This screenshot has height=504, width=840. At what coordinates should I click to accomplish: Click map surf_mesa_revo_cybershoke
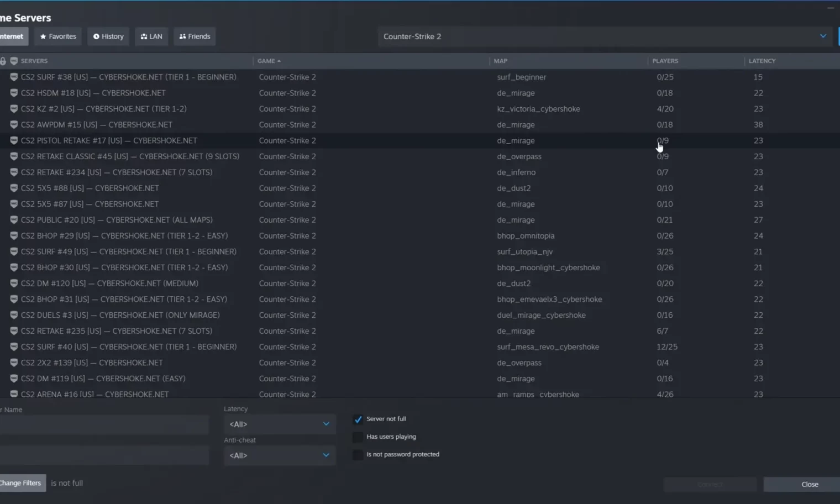click(x=548, y=347)
